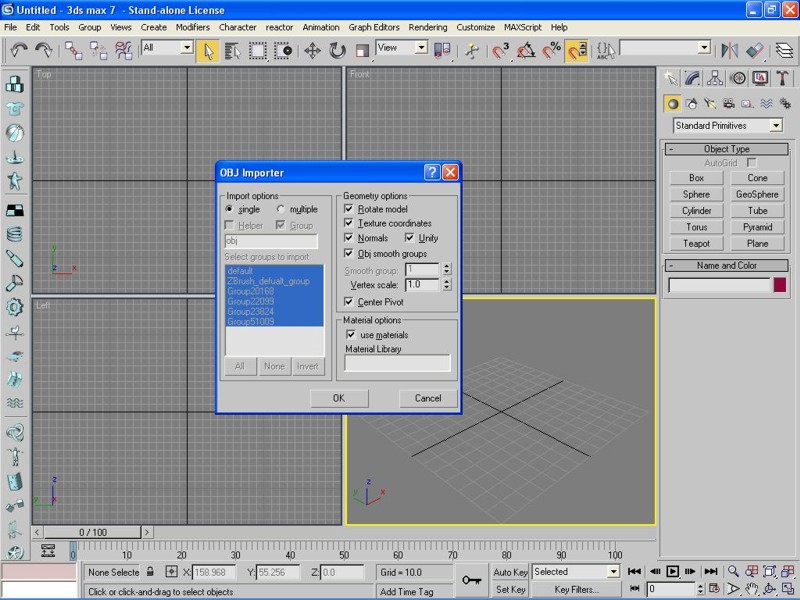
Task: Open Select by Name list tool
Action: coord(233,51)
